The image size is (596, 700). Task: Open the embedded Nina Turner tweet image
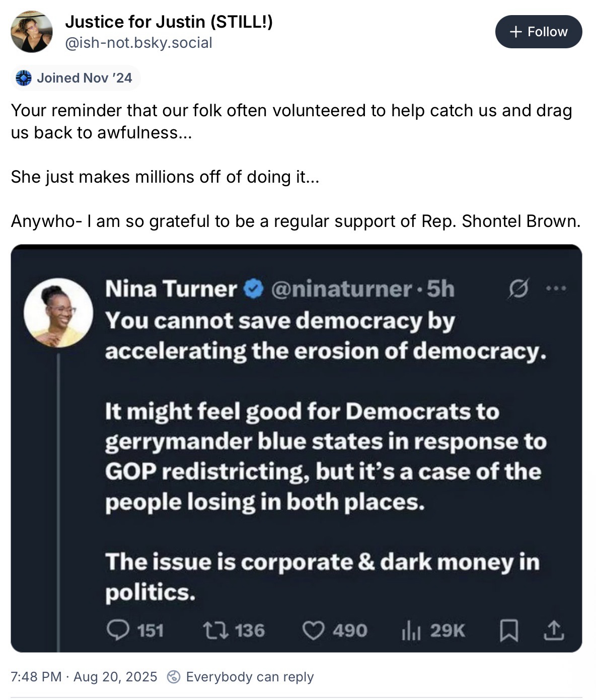[x=296, y=448]
